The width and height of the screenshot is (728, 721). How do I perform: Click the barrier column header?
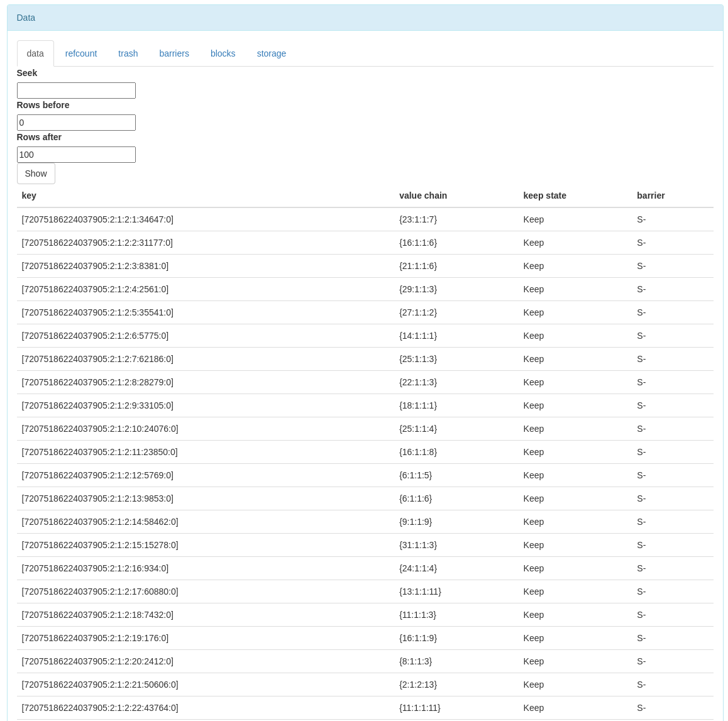coord(651,195)
